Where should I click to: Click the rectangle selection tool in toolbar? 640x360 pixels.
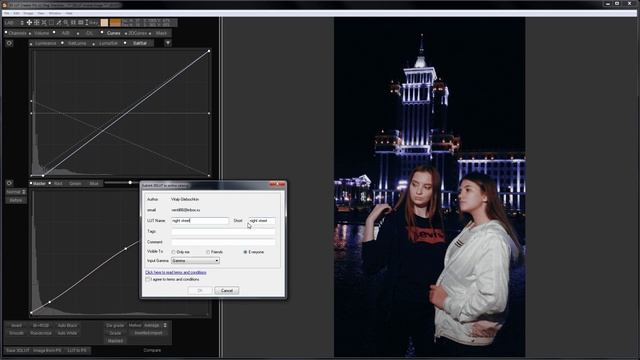[51, 22]
